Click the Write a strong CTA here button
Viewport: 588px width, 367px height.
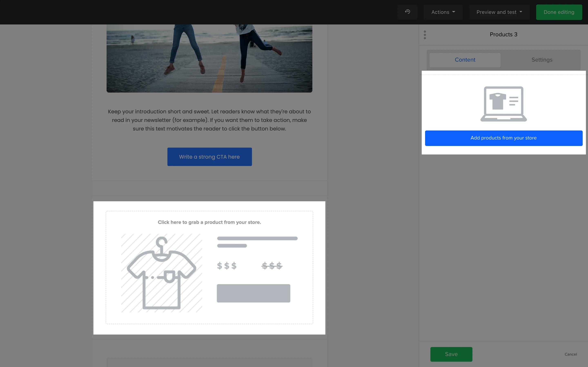coord(209,157)
